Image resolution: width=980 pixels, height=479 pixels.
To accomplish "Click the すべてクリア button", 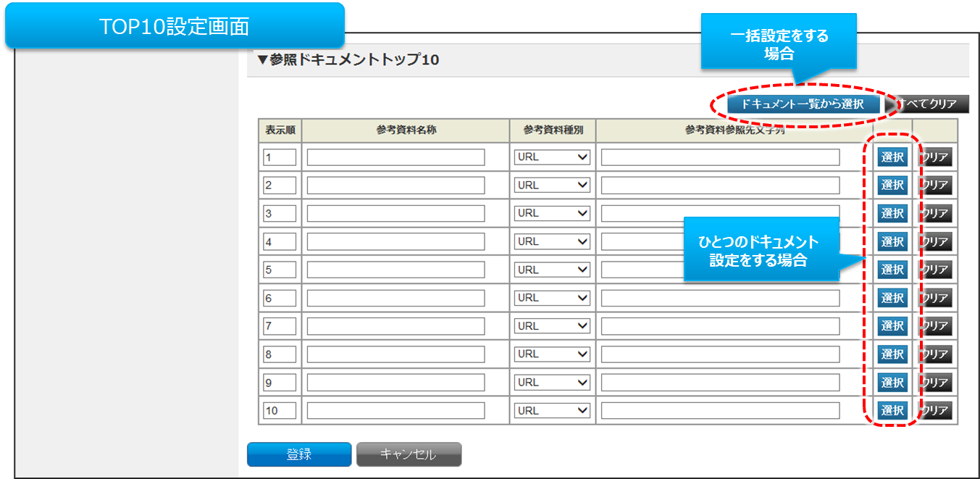I will 930,104.
